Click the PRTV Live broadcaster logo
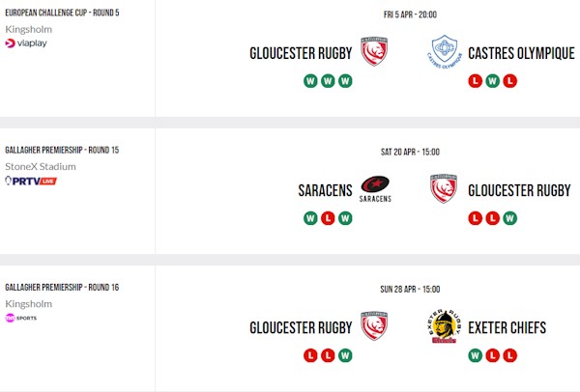Image resolution: width=580 pixels, height=392 pixels. coord(31,181)
